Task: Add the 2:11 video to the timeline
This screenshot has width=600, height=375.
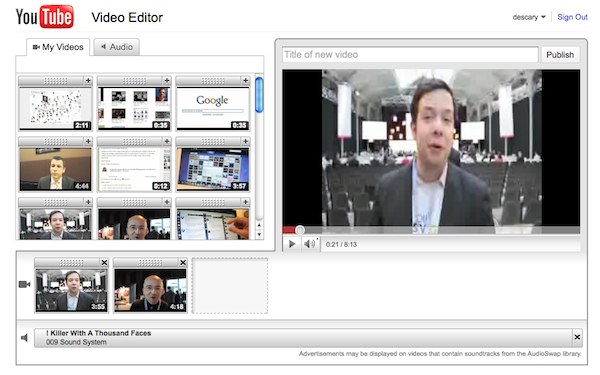Action: coord(88,81)
